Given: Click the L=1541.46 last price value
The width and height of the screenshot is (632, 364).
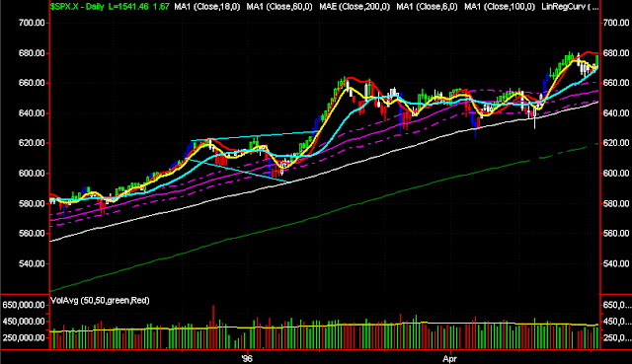Looking at the screenshot, I should coord(129,7).
